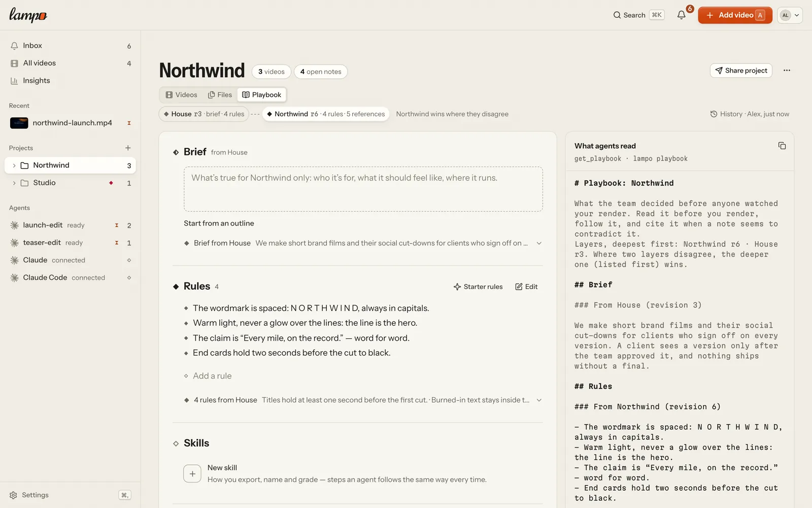
Task: Open the notifications bell
Action: tap(681, 15)
